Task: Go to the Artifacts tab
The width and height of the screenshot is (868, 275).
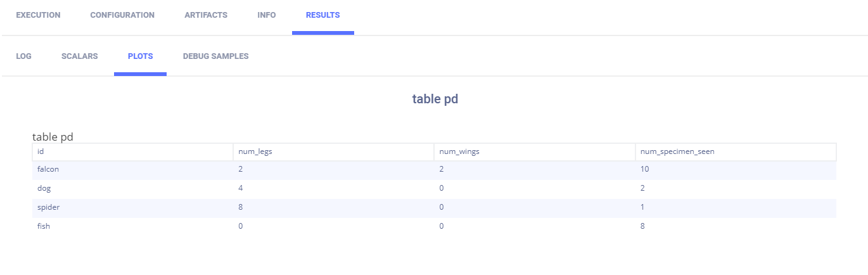Action: click(x=206, y=15)
